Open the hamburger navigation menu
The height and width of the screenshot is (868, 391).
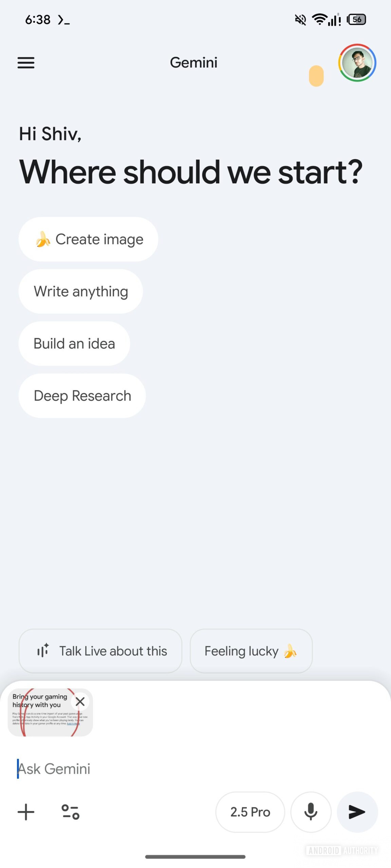(x=26, y=63)
